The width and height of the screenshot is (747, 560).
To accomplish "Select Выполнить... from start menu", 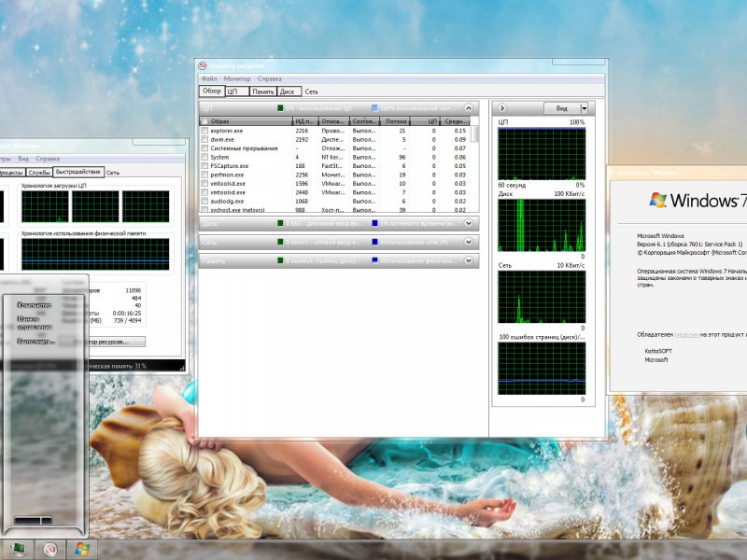I will (x=36, y=342).
